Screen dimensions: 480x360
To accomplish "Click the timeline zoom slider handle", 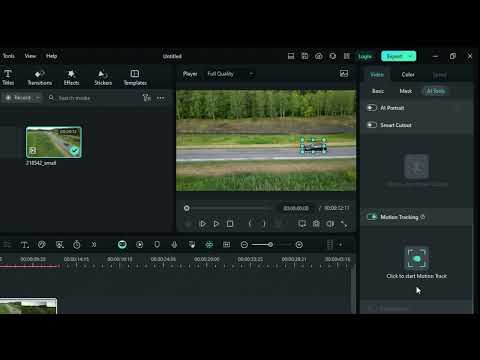I will point(270,245).
